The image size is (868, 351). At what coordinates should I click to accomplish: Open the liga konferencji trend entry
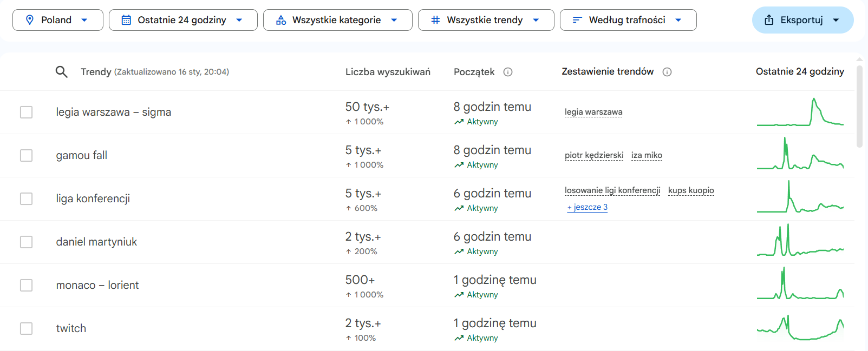pos(93,198)
